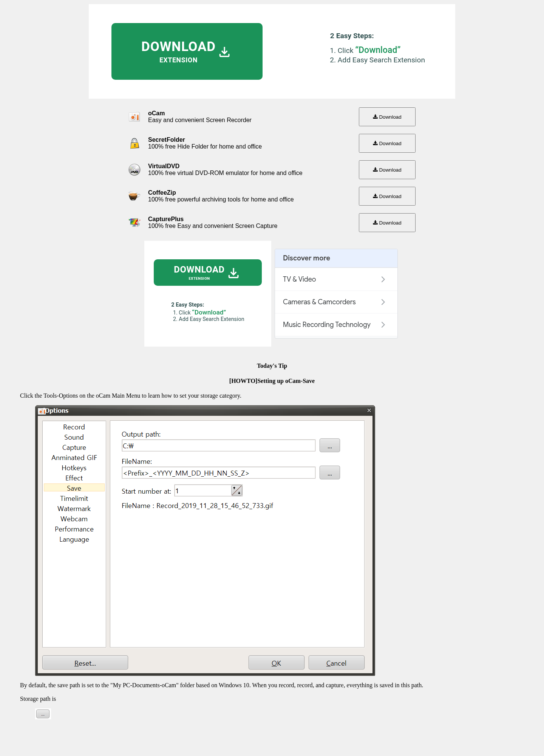The width and height of the screenshot is (544, 756).
Task: Close the Options dialog window
Action: coord(369,411)
